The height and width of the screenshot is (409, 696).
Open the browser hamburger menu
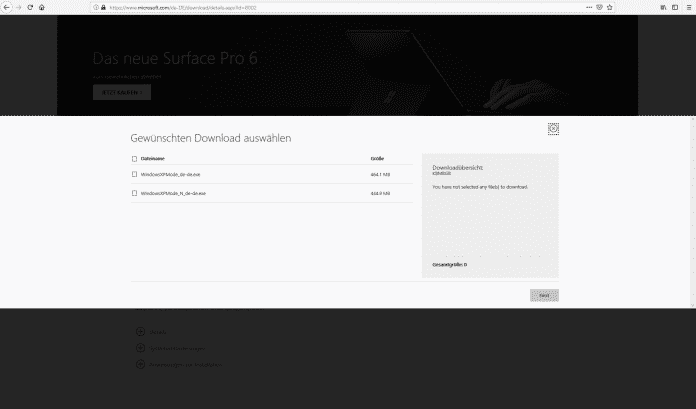click(688, 7)
